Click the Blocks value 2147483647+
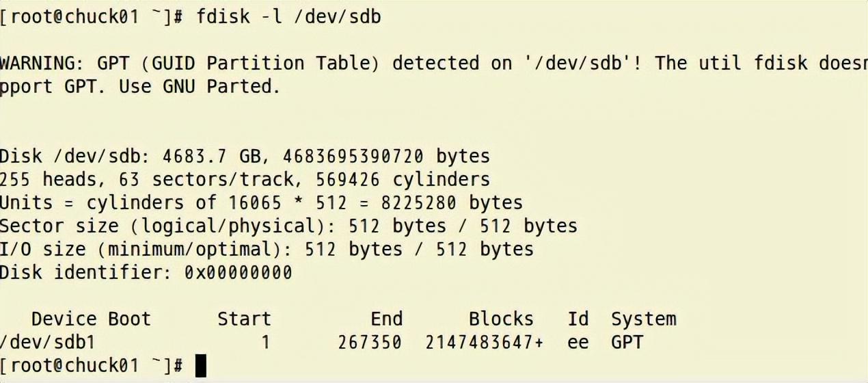Image resolution: width=868 pixels, height=383 pixels. (485, 342)
